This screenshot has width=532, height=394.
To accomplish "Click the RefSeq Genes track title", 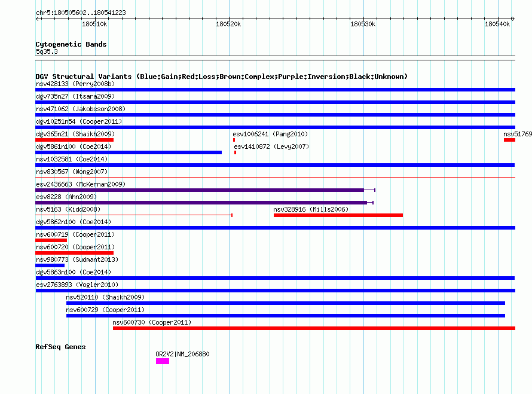I will click(60, 347).
